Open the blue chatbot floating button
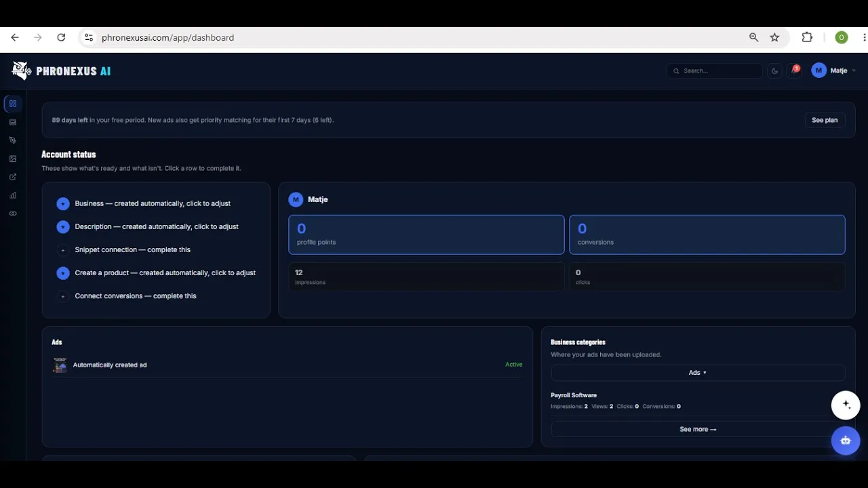Image resolution: width=868 pixels, height=488 pixels. click(x=846, y=441)
